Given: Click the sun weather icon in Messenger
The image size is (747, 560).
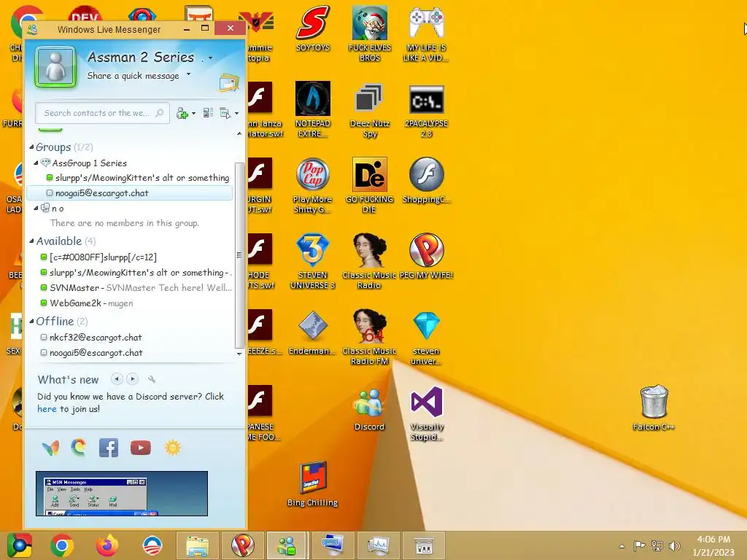Looking at the screenshot, I should point(172,448).
